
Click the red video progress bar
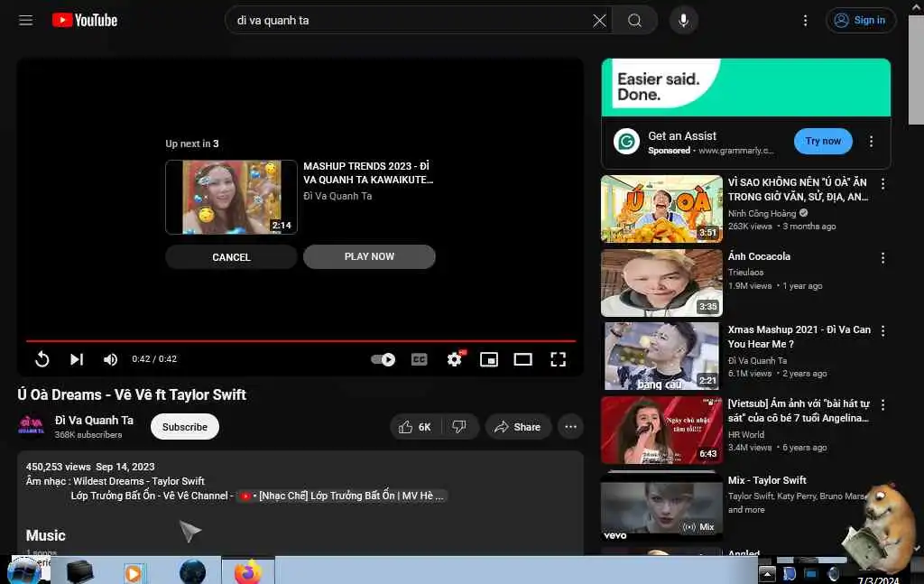tap(300, 341)
